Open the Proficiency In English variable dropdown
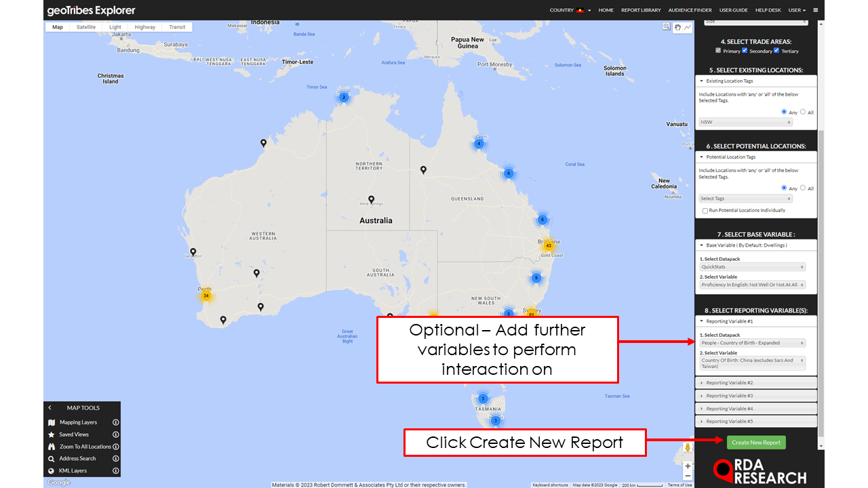 [x=753, y=285]
